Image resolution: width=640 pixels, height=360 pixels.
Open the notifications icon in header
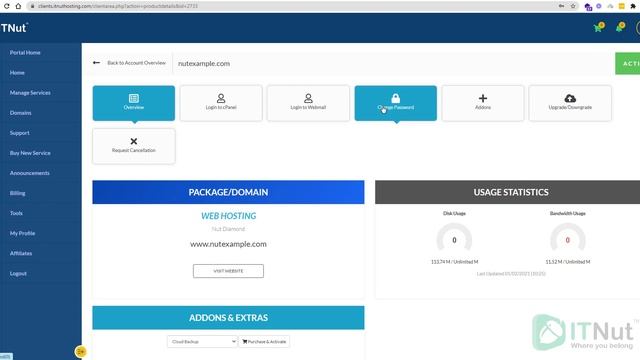(x=620, y=28)
